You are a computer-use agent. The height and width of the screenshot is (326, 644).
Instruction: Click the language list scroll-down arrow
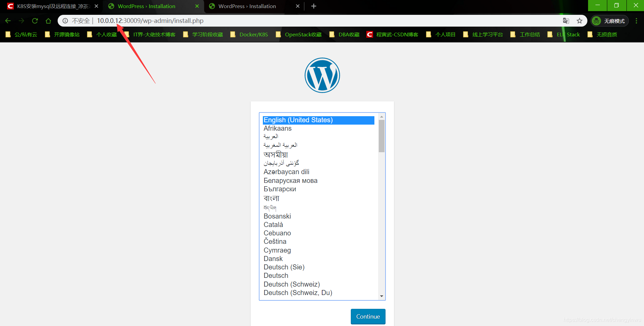[x=381, y=296]
